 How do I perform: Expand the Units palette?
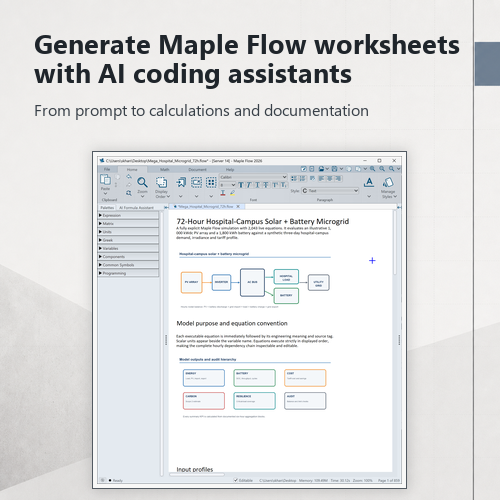click(x=128, y=232)
